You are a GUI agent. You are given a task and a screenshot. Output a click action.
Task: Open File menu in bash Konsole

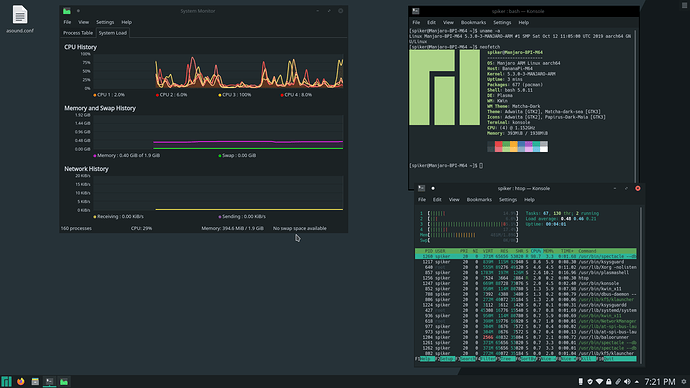pyautogui.click(x=416, y=22)
